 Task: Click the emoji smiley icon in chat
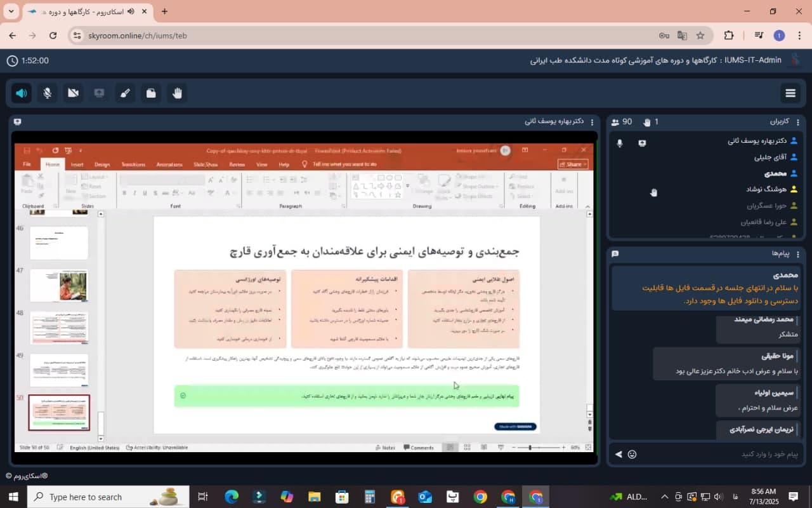click(x=632, y=454)
